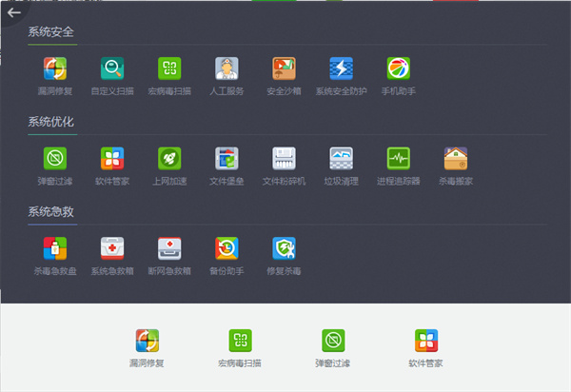Select the 系统优化 section heading
The height and width of the screenshot is (392, 571).
click(51, 122)
